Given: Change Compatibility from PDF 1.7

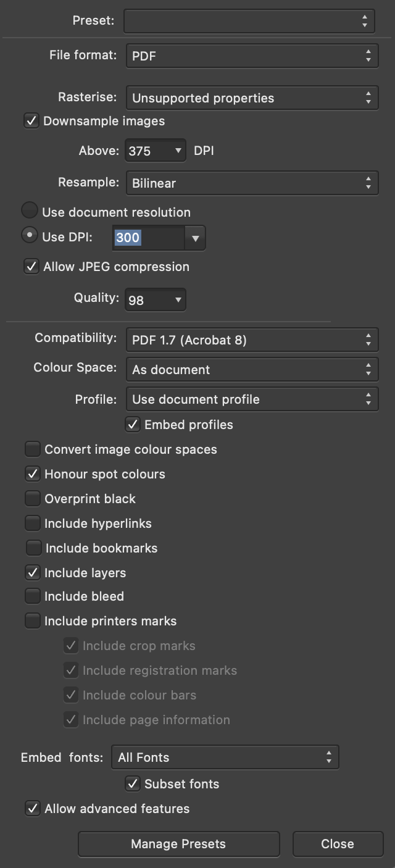Looking at the screenshot, I should (x=252, y=340).
